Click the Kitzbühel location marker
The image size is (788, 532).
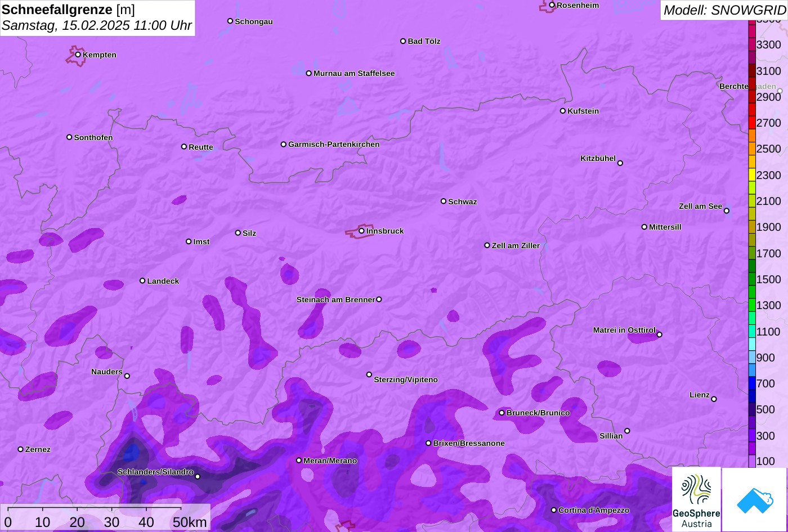[x=620, y=163]
